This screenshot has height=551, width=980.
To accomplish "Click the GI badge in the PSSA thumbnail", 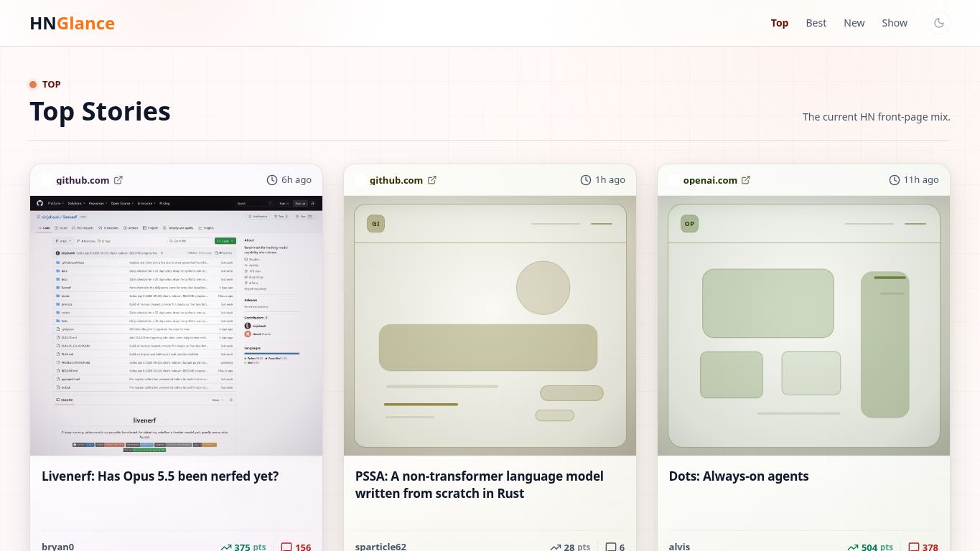I will (375, 224).
